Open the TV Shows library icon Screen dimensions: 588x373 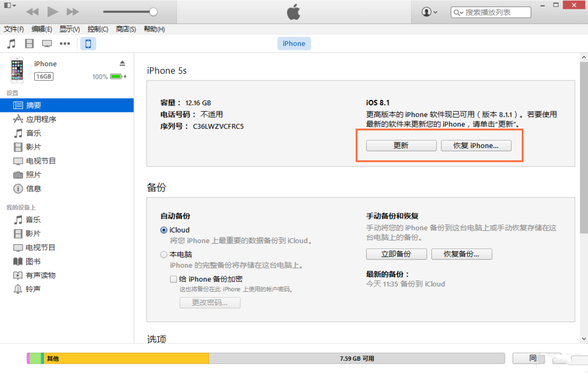click(47, 44)
